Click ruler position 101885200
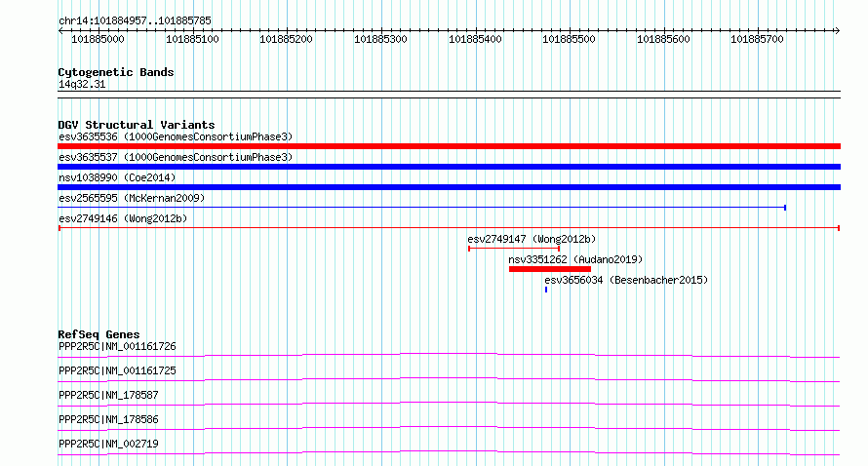Viewport: 868px width, 466px height. click(286, 39)
